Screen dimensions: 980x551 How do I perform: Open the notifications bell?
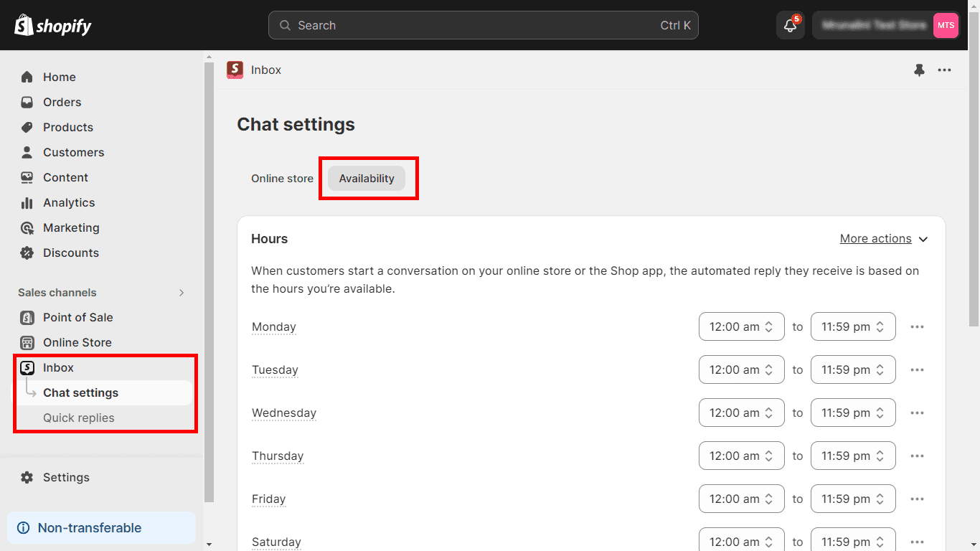coord(790,25)
